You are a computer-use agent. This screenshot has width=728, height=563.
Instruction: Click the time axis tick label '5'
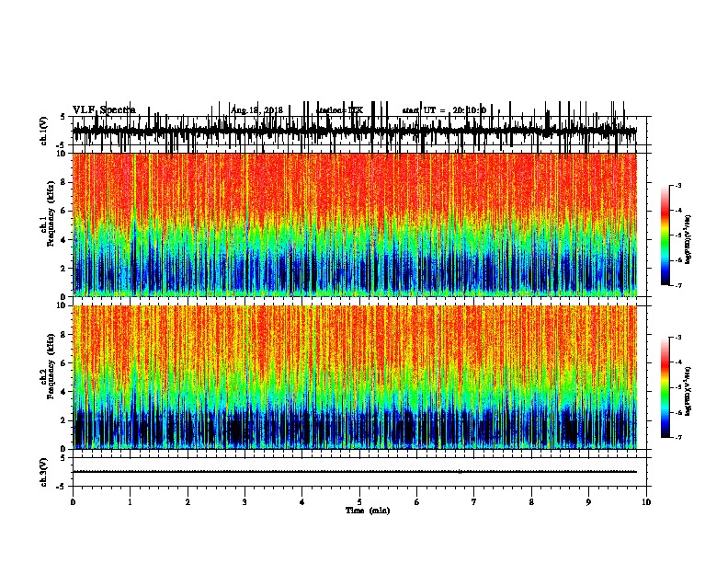359,502
